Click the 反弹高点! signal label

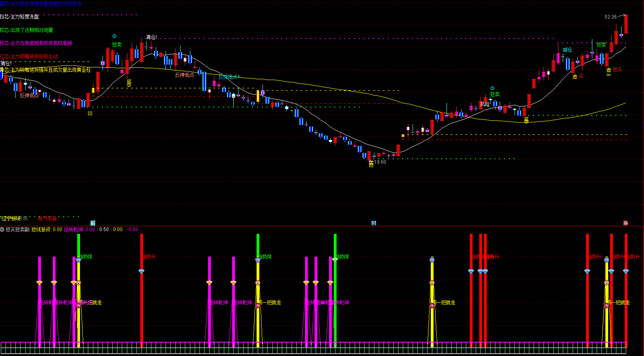(229, 77)
